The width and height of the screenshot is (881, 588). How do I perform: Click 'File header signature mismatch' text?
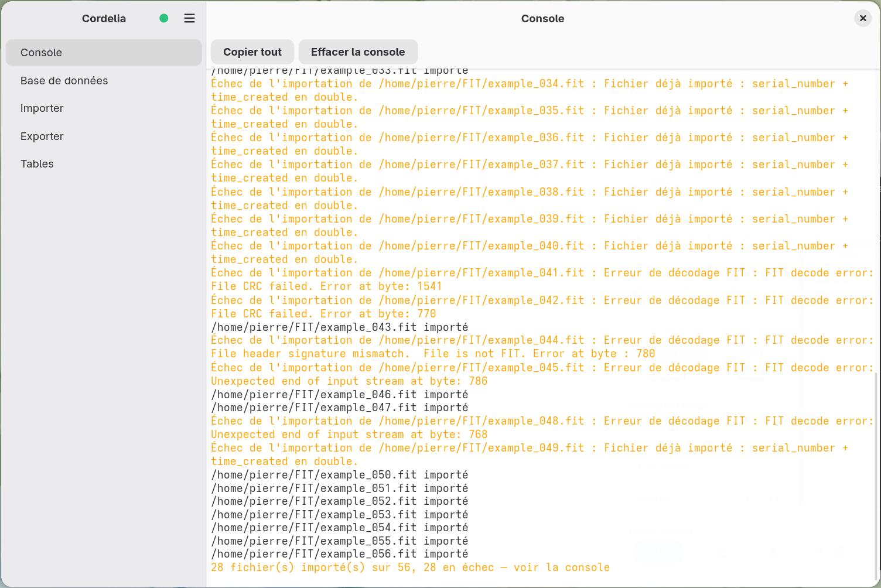[308, 354]
